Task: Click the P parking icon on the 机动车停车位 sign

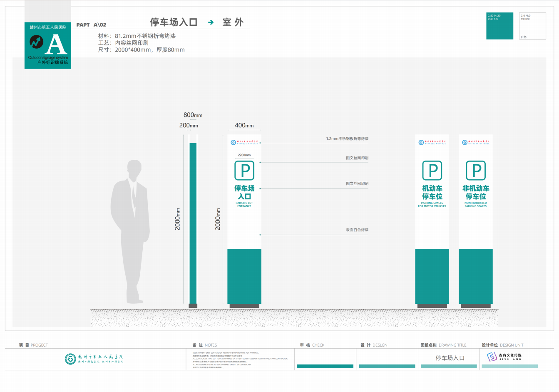Action: point(432,171)
